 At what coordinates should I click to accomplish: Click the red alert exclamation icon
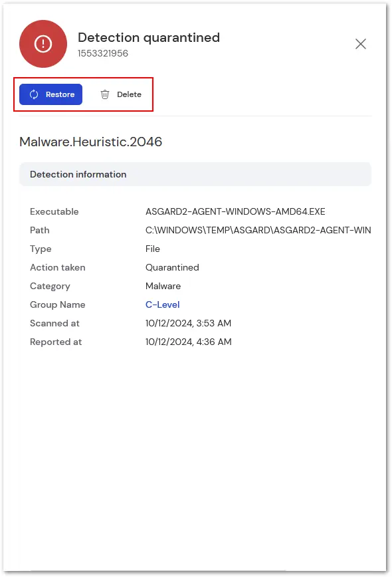(43, 44)
